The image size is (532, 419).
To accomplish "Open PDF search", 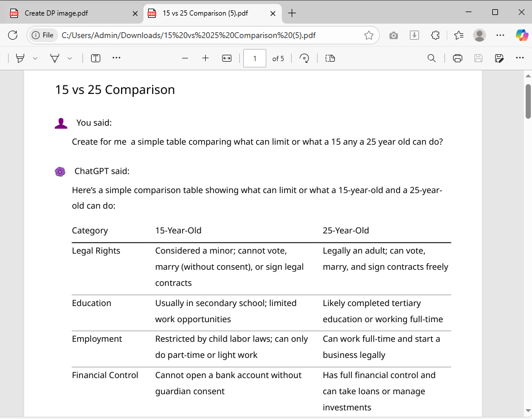I will tap(431, 58).
